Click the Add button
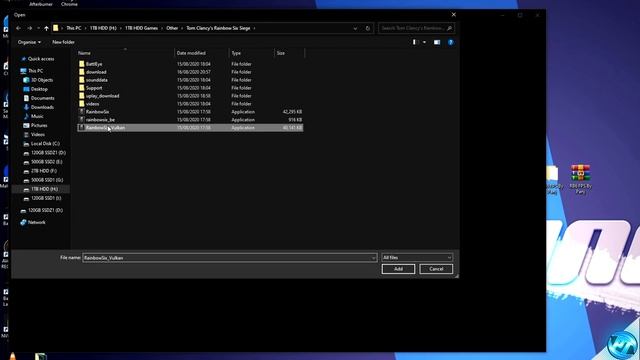Screen dimensions: 640x360 (x=398, y=269)
